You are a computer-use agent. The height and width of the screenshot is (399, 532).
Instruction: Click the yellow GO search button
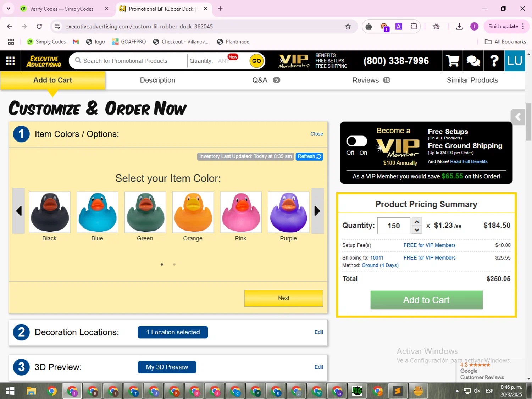pos(256,61)
